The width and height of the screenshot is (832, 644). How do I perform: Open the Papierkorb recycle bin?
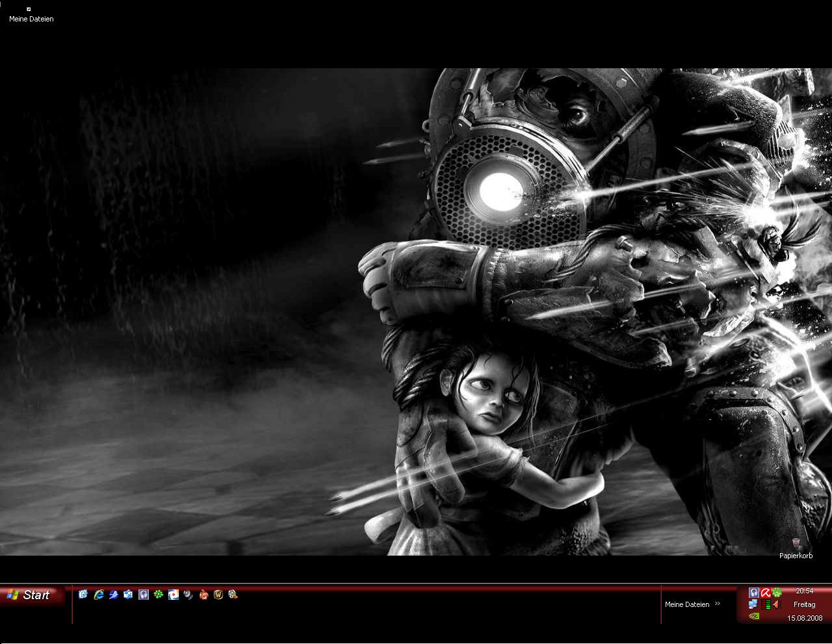(x=796, y=543)
